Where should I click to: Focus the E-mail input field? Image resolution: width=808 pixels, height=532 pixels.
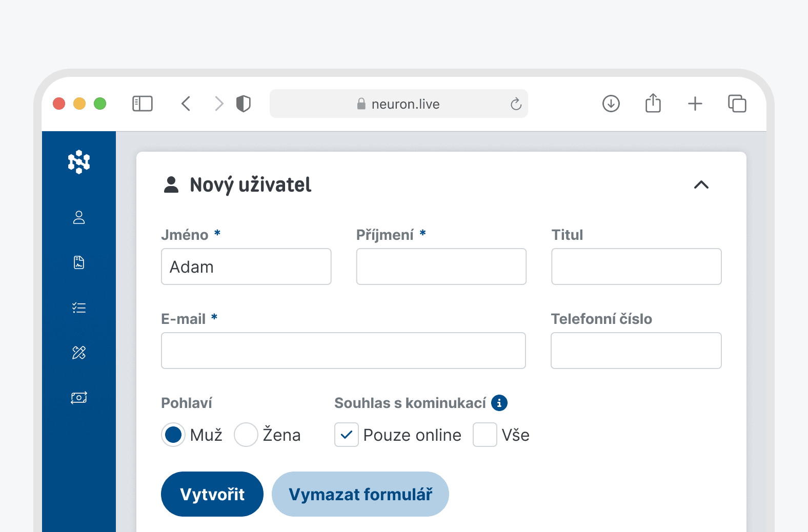pos(343,351)
